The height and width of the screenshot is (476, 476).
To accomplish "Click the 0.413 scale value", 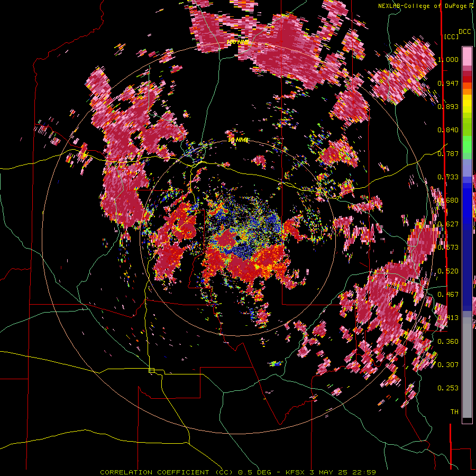I will 448,318.
